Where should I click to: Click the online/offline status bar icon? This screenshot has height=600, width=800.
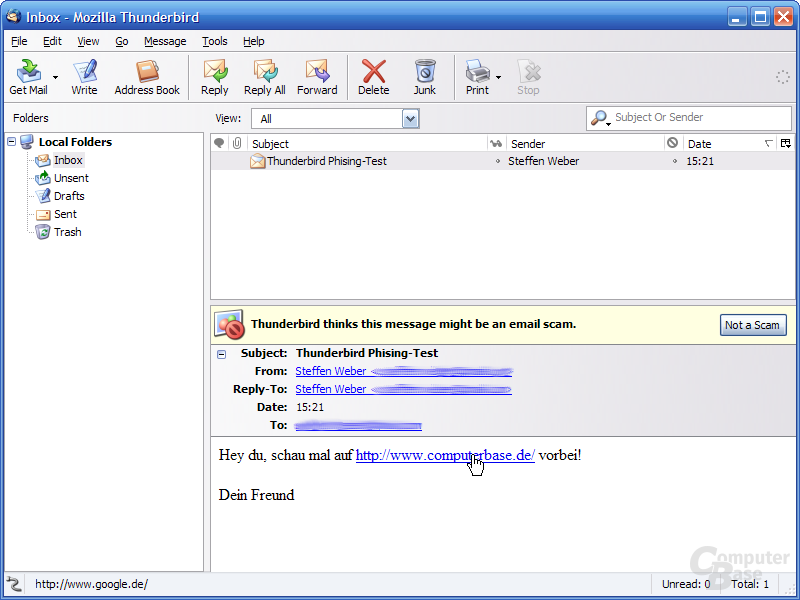14,584
